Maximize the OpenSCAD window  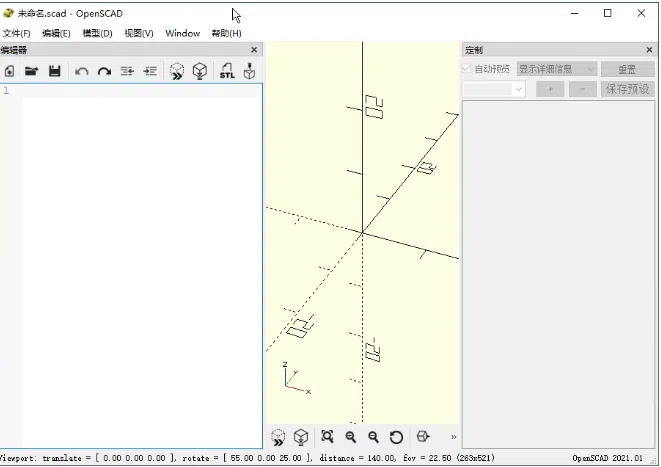pos(607,13)
